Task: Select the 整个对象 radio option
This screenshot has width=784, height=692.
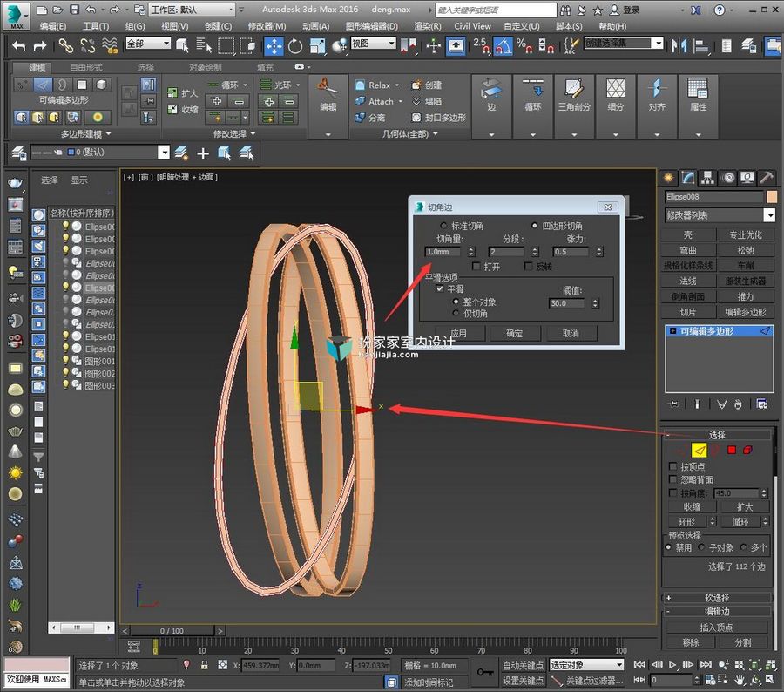Action: pyautogui.click(x=456, y=302)
